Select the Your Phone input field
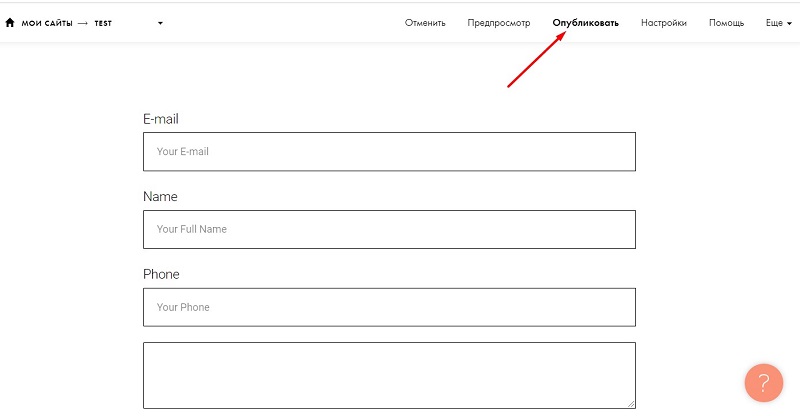 [x=389, y=307]
